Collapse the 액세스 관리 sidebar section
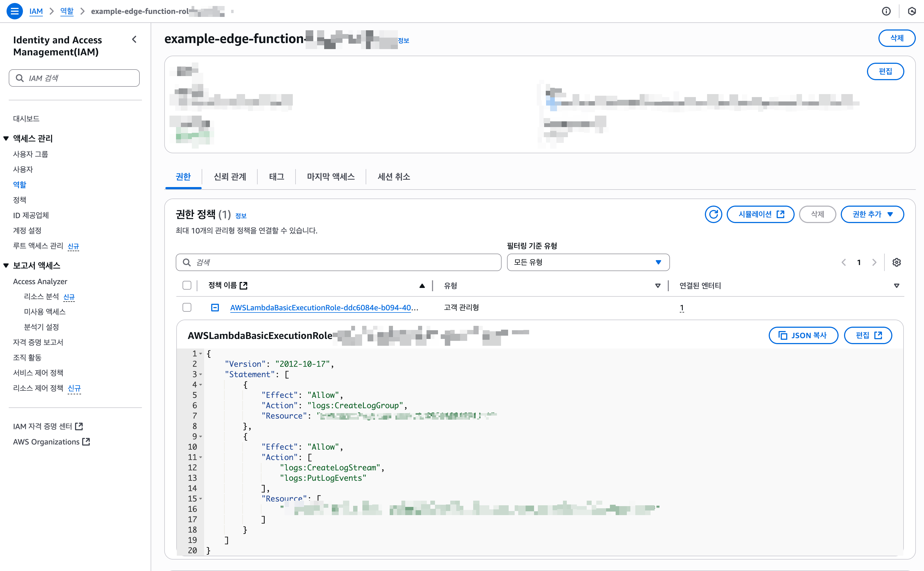This screenshot has width=924, height=571. click(6, 139)
